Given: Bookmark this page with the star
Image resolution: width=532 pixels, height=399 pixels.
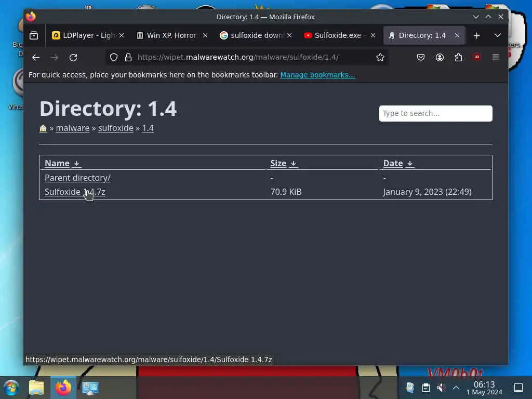Looking at the screenshot, I should coord(380,57).
